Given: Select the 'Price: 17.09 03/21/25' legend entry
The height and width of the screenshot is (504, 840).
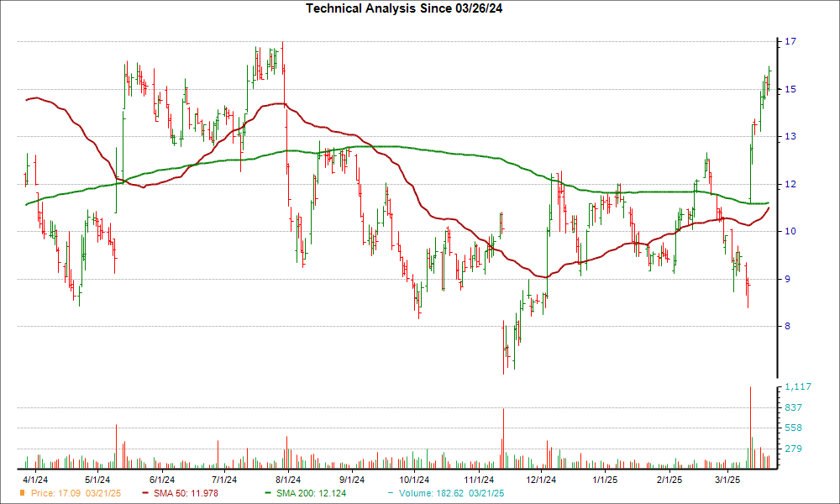Looking at the screenshot, I should pos(76,493).
